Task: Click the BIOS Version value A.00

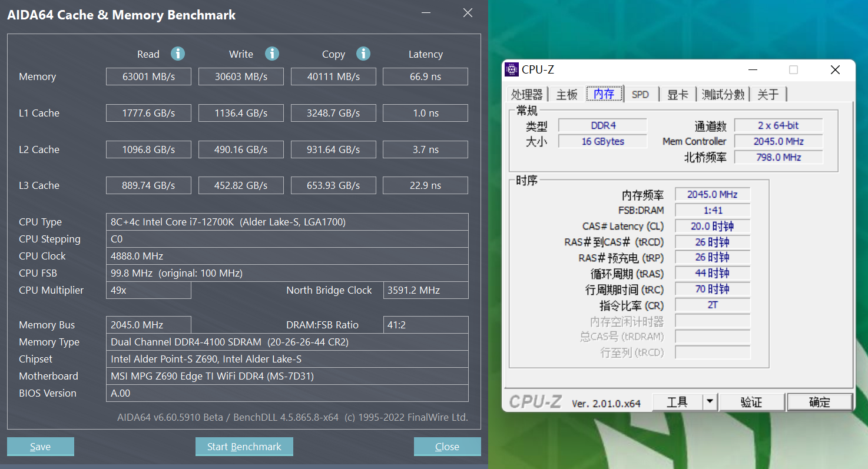Action: [x=287, y=393]
